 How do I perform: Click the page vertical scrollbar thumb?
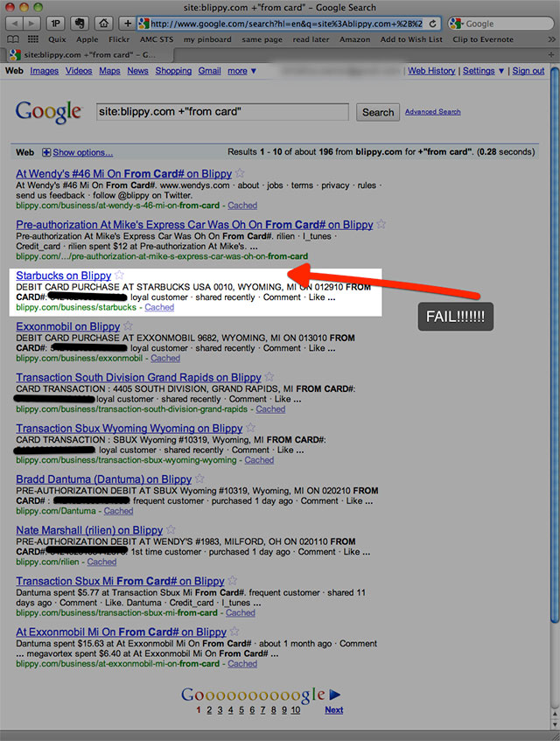[555, 345]
